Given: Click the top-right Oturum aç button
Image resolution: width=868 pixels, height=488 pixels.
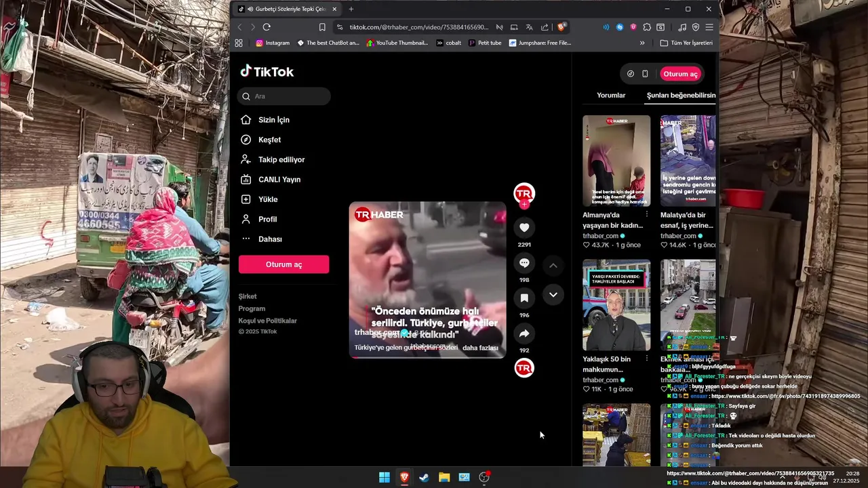Looking at the screenshot, I should tap(680, 74).
